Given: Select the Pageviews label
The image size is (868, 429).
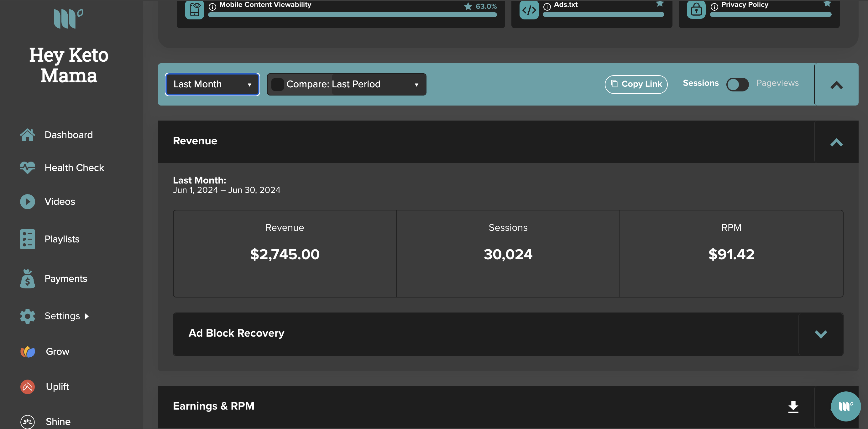Looking at the screenshot, I should pos(777,83).
